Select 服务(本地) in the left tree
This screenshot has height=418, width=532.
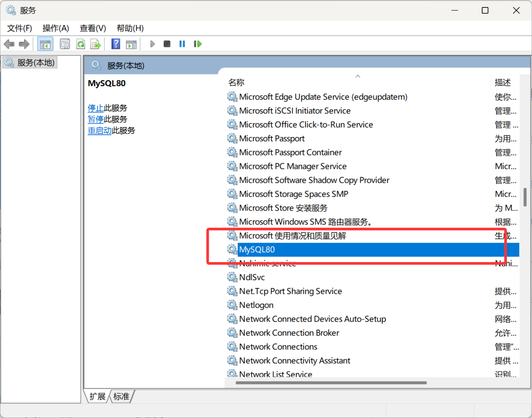pos(30,63)
